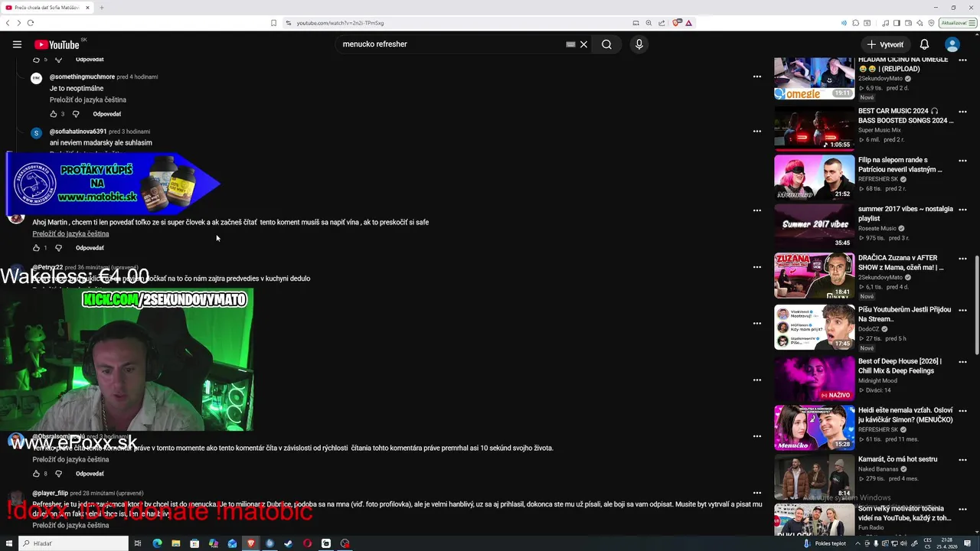Open Steam from the taskbar
Viewport: 980px width, 551px height.
click(x=288, y=543)
